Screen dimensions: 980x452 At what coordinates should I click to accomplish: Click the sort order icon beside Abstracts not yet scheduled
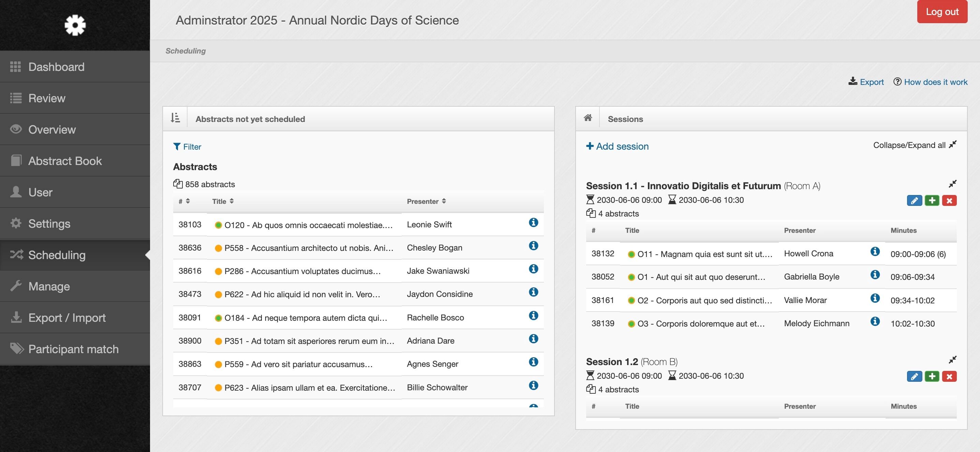[175, 118]
